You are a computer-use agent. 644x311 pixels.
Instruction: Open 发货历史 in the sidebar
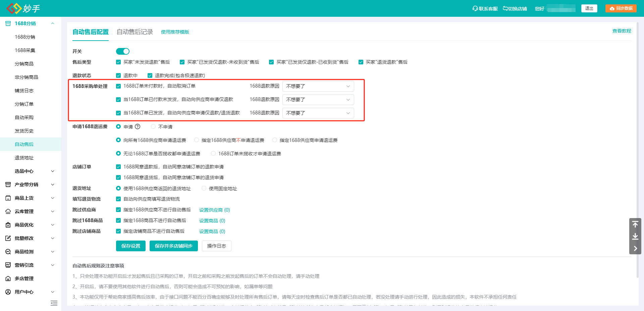(24, 131)
